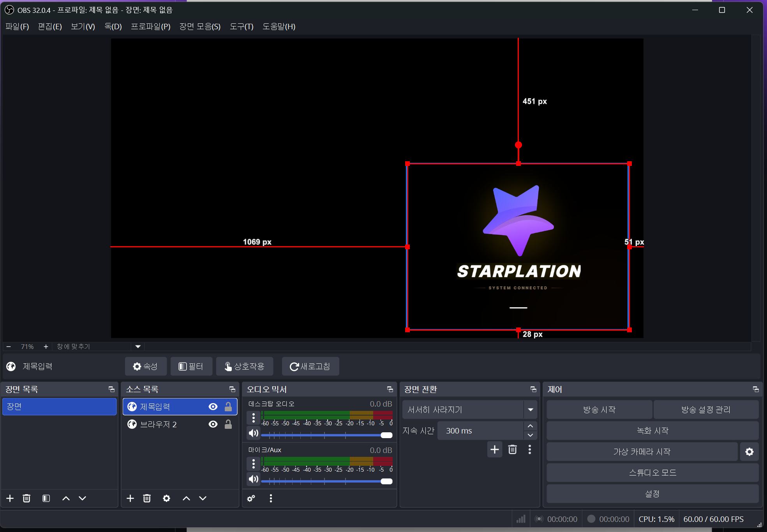Toggle the lock on 브라우저 2 source
Screen dimensions: 767x532
pyautogui.click(x=228, y=424)
